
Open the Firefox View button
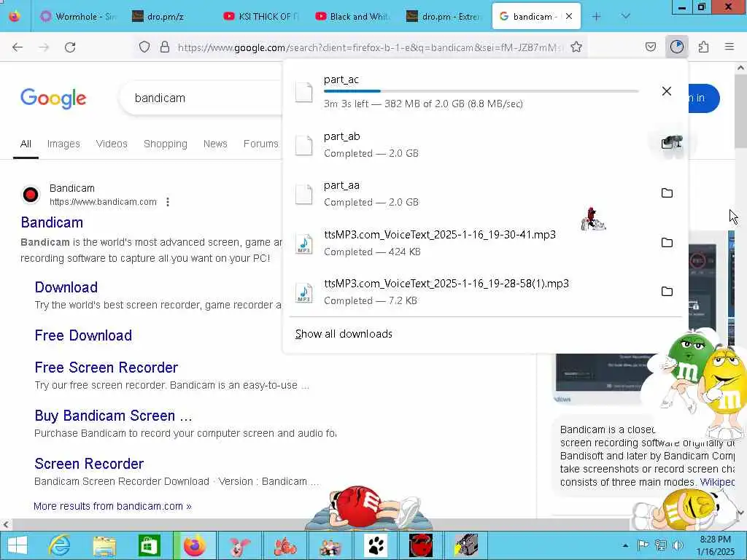tap(15, 16)
